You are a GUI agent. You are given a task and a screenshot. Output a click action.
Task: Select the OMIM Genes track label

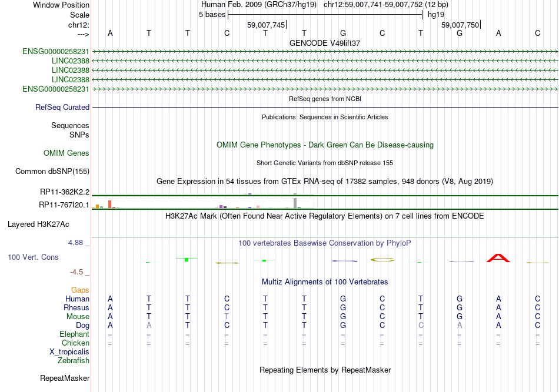tap(66, 153)
